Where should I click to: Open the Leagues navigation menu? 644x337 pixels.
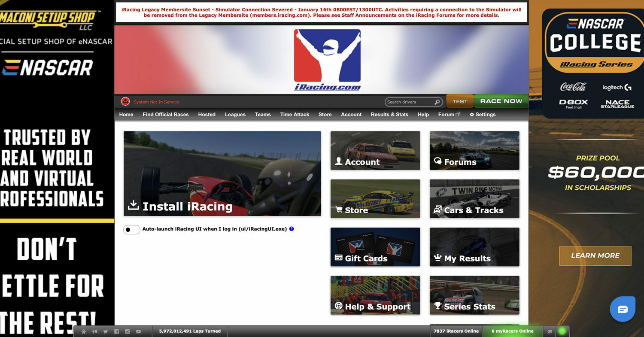[x=235, y=114]
